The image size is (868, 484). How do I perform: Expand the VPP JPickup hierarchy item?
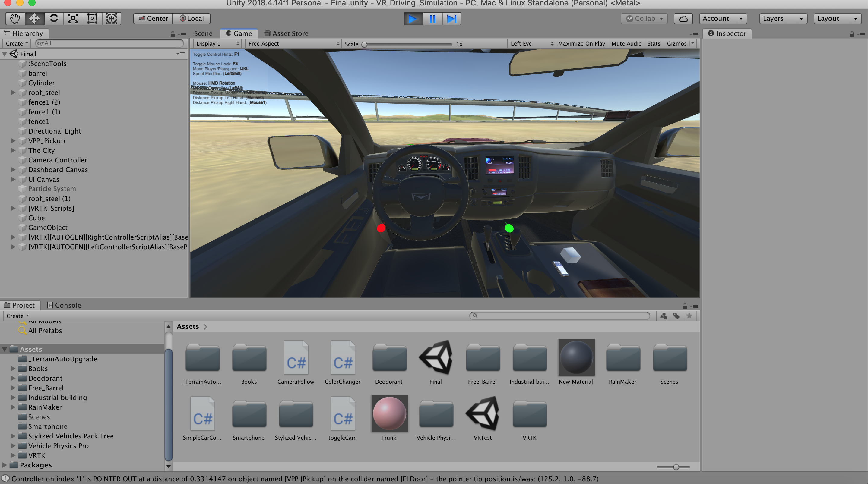pyautogui.click(x=13, y=141)
